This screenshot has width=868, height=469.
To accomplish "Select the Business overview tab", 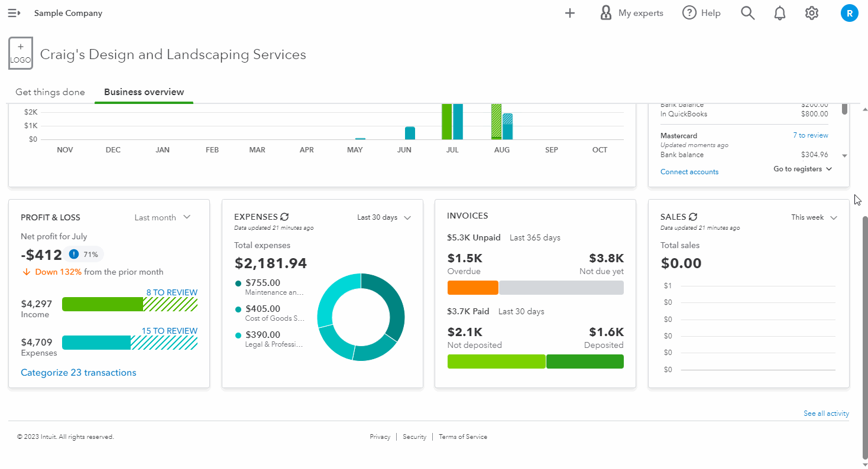I will [x=144, y=92].
